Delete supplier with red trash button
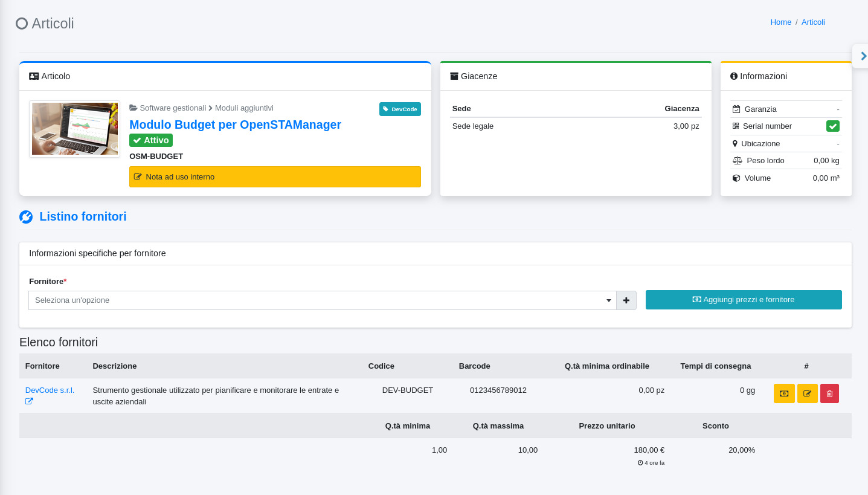This screenshot has width=868, height=495. coord(829,393)
